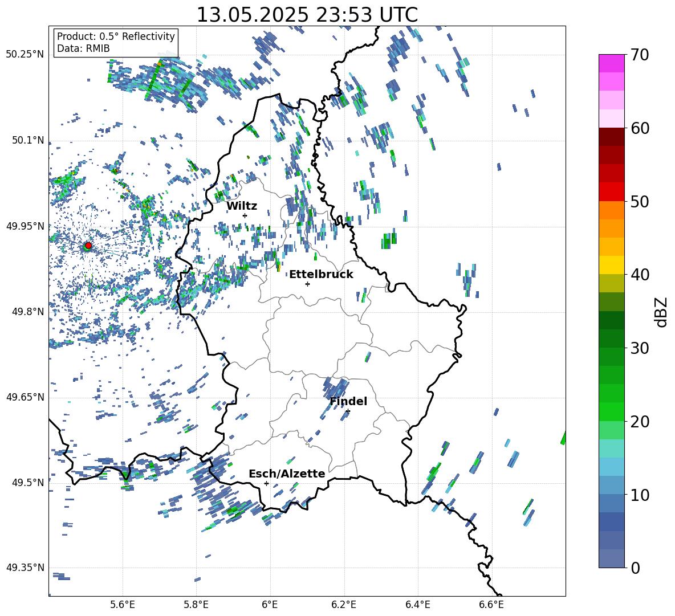Click the colorbar value 30
This screenshot has height=616, width=675.
pyautogui.click(x=640, y=348)
